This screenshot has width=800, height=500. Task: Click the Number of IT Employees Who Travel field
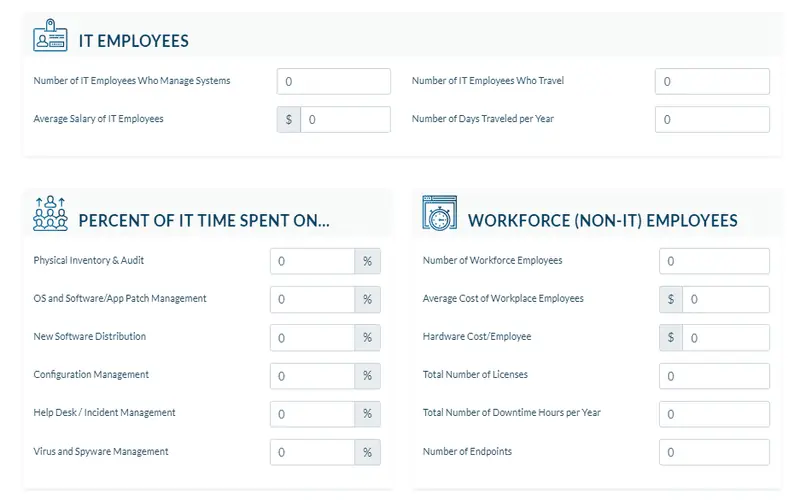(x=712, y=82)
